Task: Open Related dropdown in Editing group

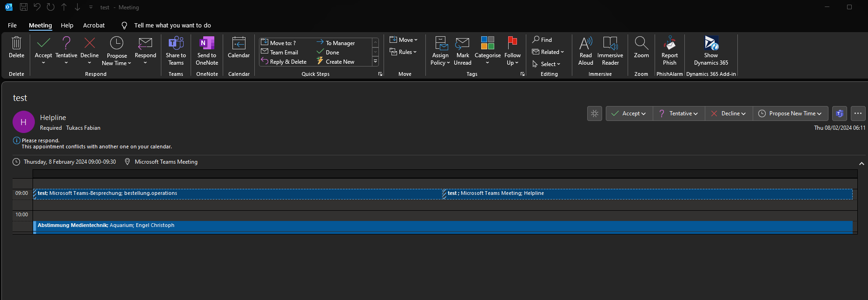Action: [548, 52]
